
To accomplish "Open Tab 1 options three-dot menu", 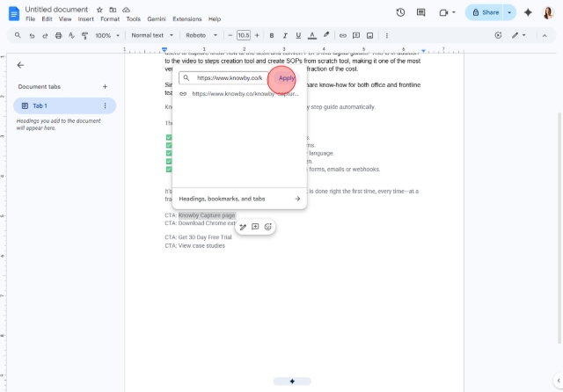I will point(105,105).
